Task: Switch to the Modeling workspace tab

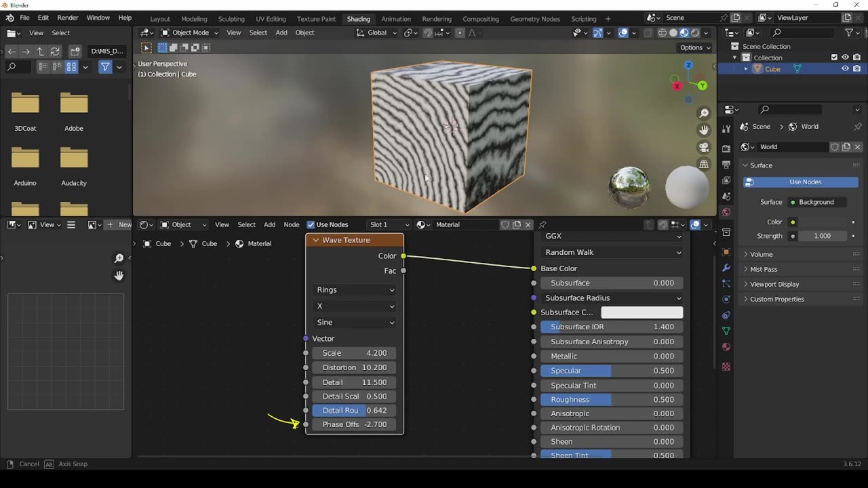Action: coord(194,19)
